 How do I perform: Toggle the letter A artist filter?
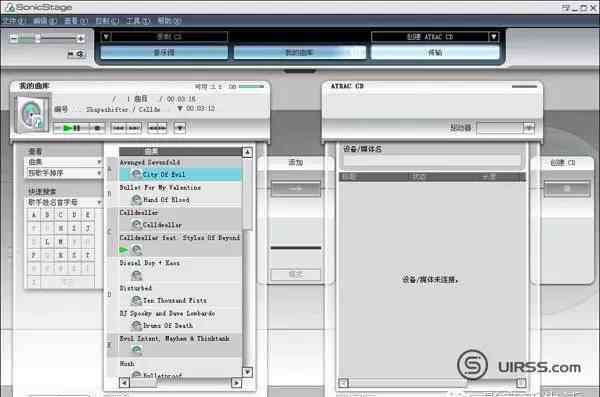click(x=34, y=215)
